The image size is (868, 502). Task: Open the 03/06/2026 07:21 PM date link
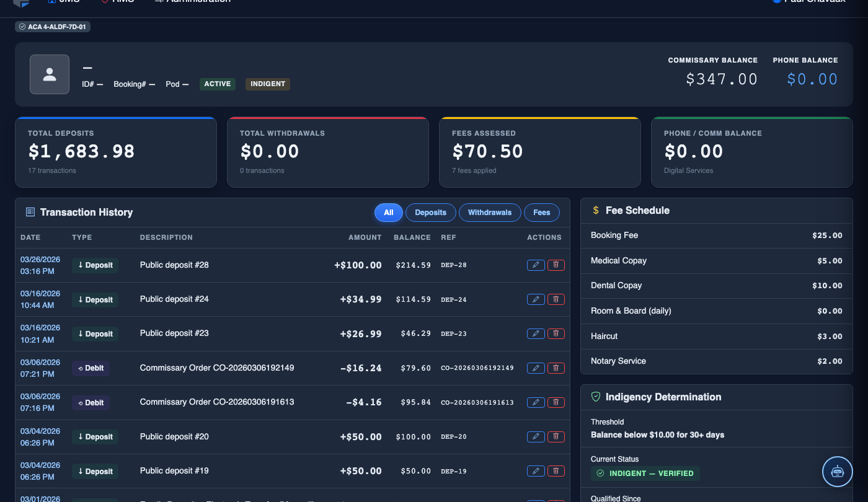[40, 368]
